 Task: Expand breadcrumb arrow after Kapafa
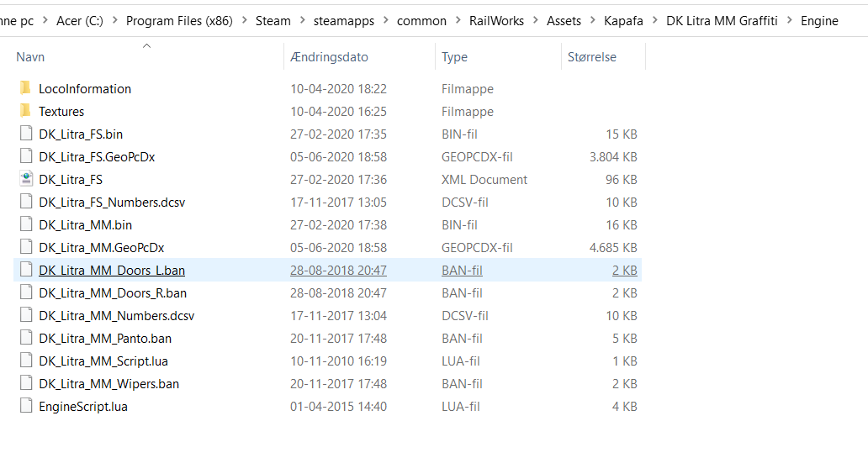coord(654,21)
